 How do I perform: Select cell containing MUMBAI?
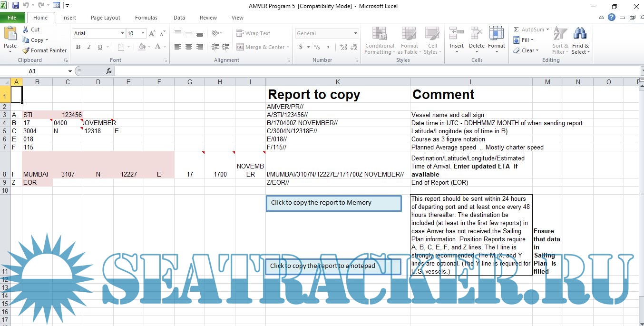(x=37, y=174)
